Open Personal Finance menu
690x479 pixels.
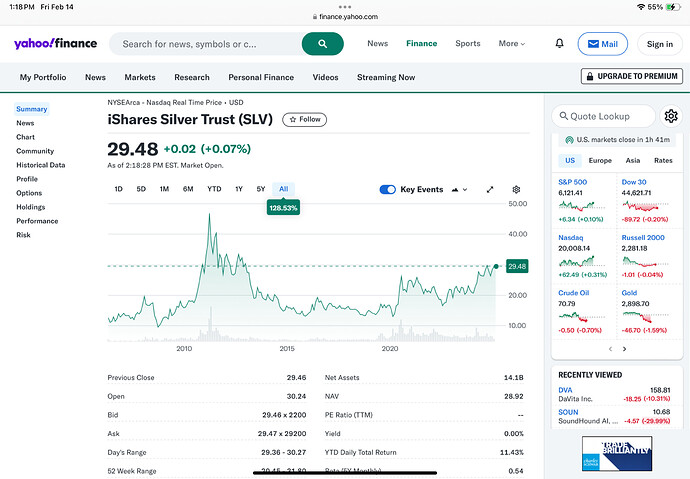point(261,77)
